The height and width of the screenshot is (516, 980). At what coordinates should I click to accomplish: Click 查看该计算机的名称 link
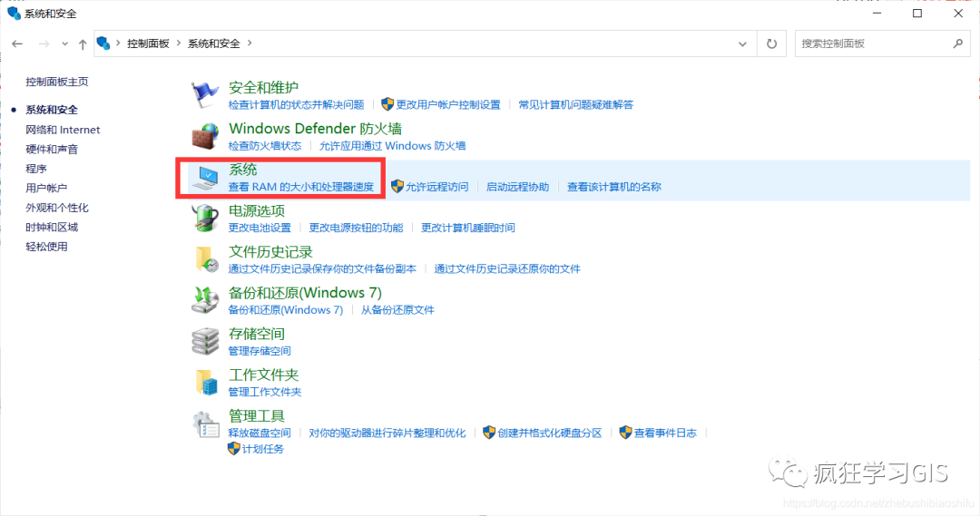tap(613, 187)
